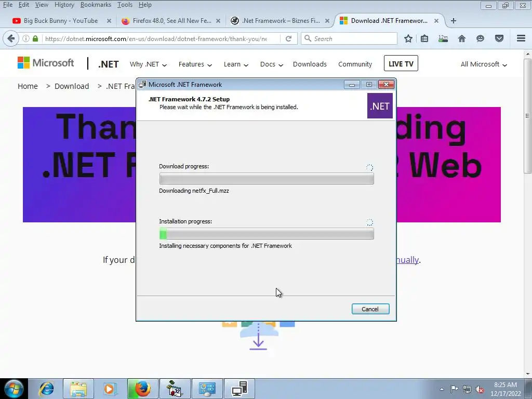Expand the All Microsoft dropdown
This screenshot has width=532, height=399.
coord(484,64)
